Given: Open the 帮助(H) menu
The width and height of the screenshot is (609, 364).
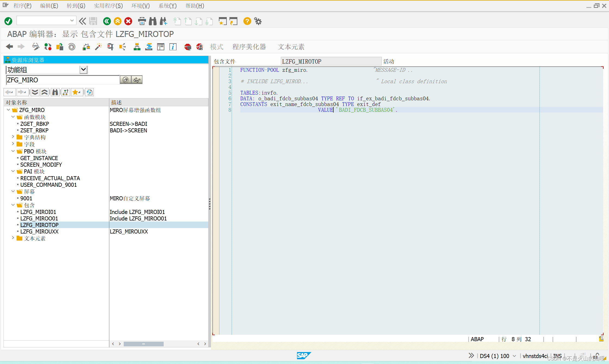Looking at the screenshot, I should click(x=195, y=6).
